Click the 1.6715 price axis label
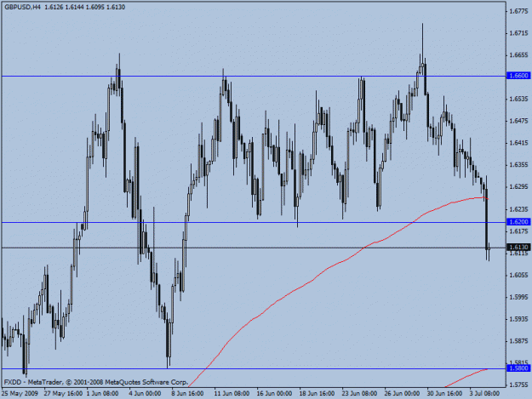This screenshot has width=532, height=399. (519, 33)
